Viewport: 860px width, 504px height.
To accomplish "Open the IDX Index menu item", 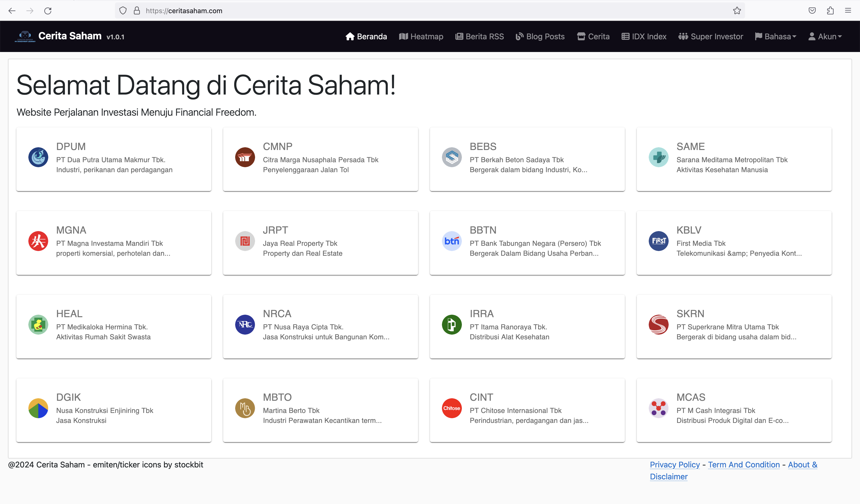I will [x=644, y=37].
